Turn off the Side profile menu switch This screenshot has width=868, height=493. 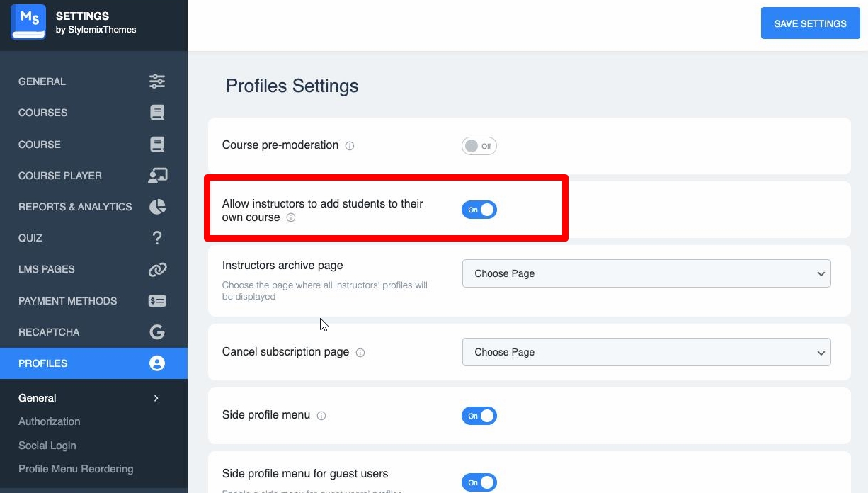pos(479,416)
